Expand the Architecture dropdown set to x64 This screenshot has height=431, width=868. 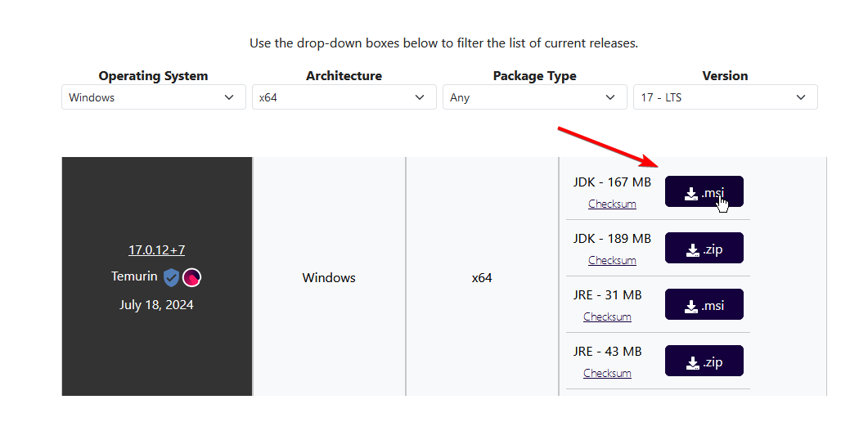344,97
